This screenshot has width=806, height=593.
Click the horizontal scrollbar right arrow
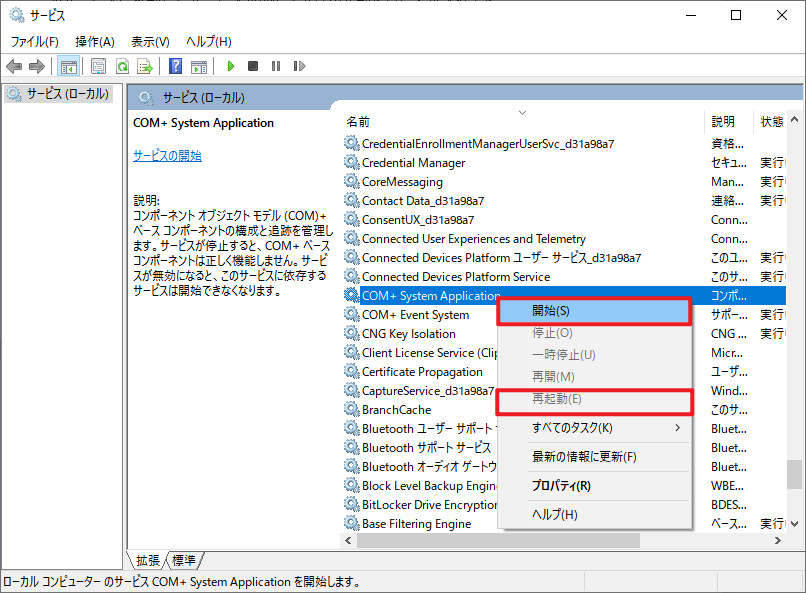pyautogui.click(x=777, y=541)
